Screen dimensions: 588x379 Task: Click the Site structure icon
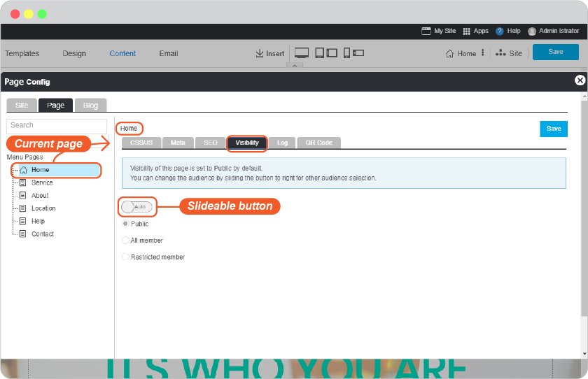click(500, 53)
